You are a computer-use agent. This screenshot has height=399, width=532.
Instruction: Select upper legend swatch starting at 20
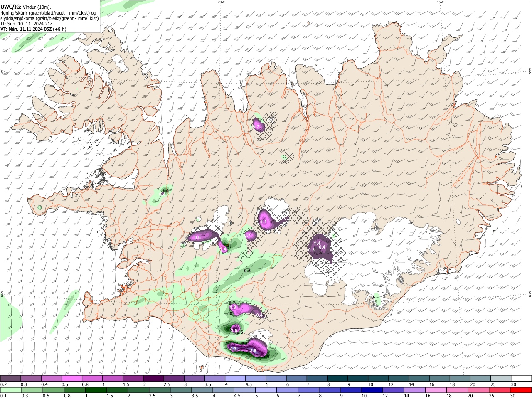pos(480,378)
